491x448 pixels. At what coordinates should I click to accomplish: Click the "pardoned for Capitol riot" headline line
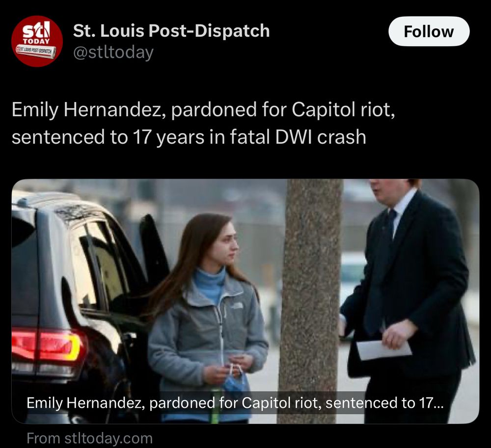203,109
